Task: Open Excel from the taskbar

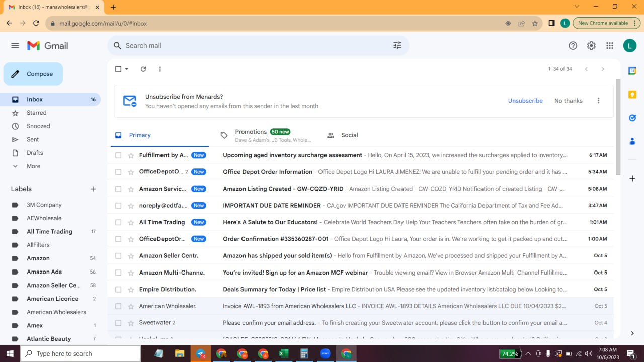Action: pos(283,353)
